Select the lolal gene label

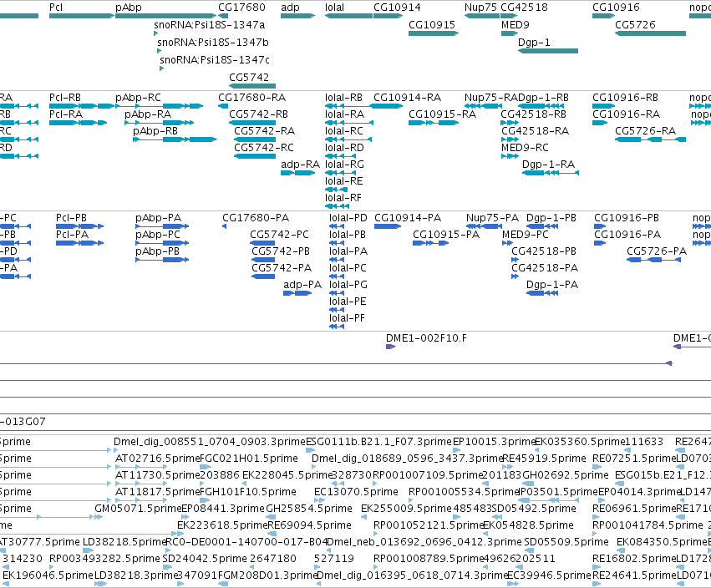[x=335, y=8]
